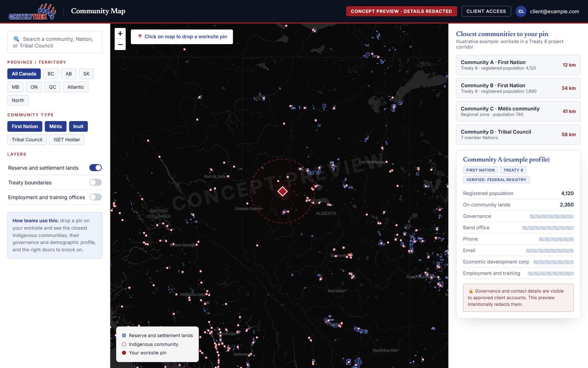Select Community D Tribal Council card
The image size is (588, 368).
click(x=518, y=134)
